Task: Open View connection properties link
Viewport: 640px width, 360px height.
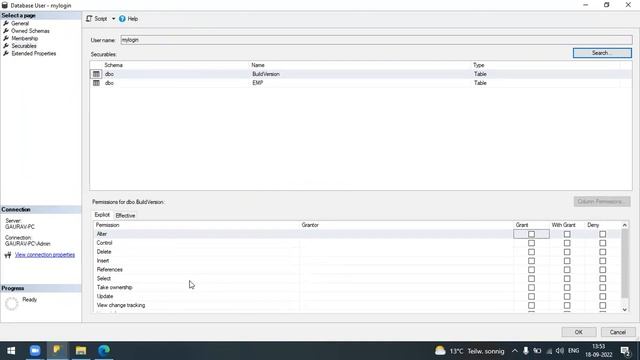Action: (45, 255)
